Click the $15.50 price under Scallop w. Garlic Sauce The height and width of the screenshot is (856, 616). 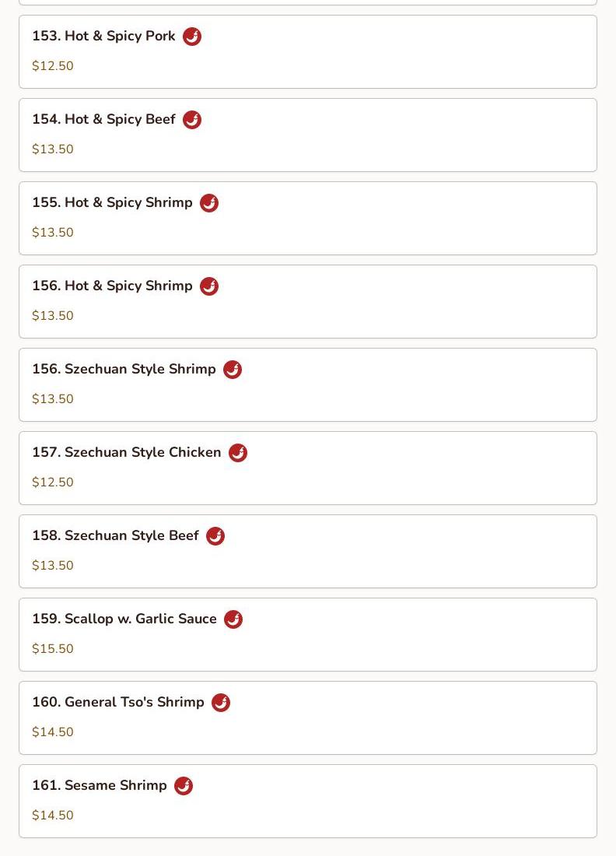[52, 648]
